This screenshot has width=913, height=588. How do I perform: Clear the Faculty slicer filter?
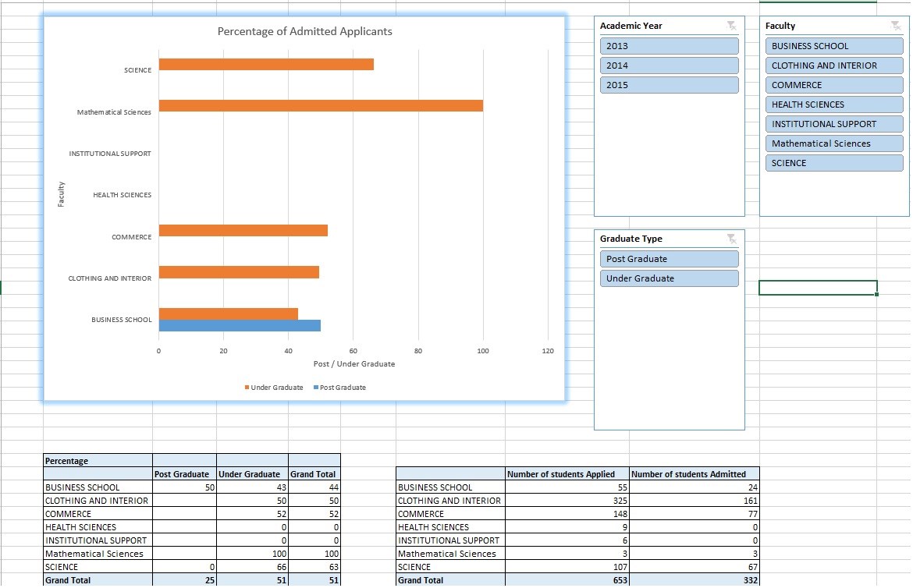(x=895, y=26)
